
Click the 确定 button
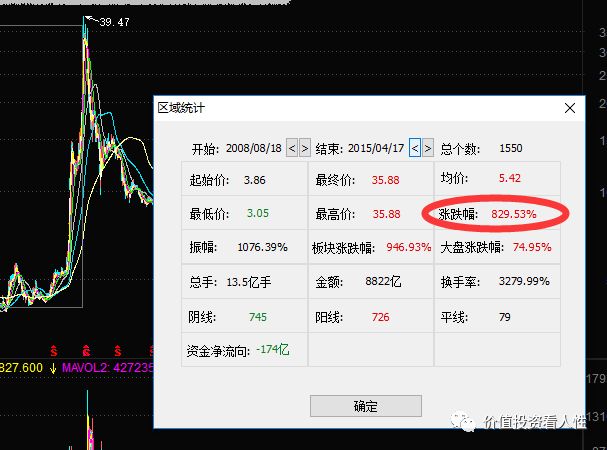pos(365,406)
